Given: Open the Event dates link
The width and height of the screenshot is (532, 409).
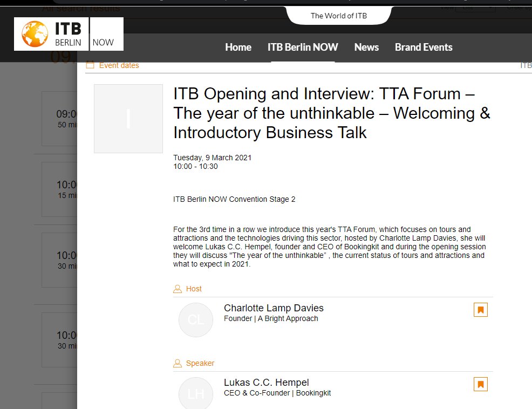Looking at the screenshot, I should 119,65.
